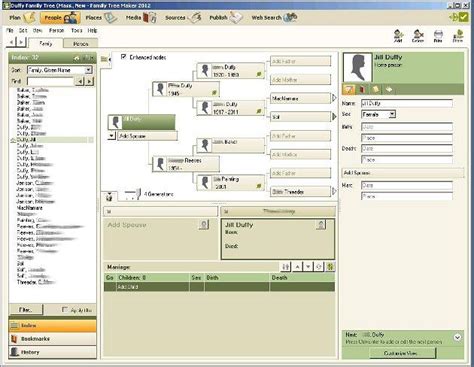Open the Sources workspace

[183, 18]
